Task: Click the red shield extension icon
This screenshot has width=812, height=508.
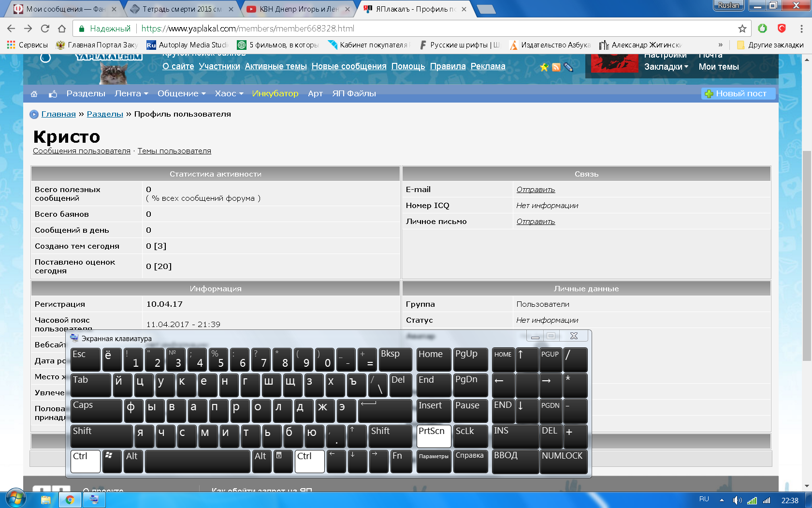Action: point(782,29)
